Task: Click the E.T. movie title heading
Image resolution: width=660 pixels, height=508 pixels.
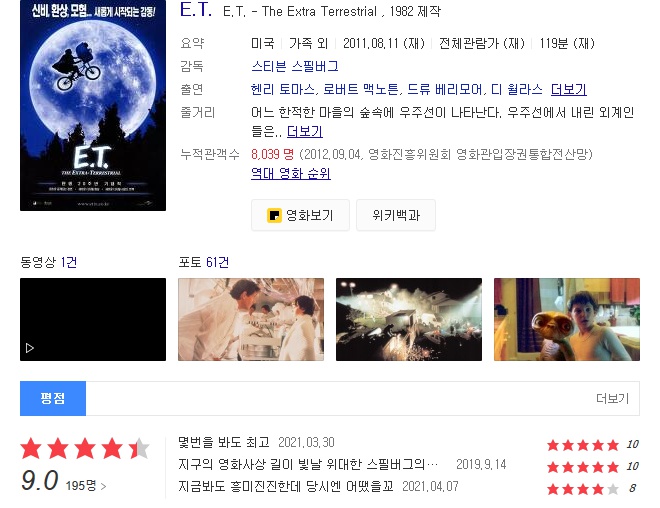Action: [196, 9]
